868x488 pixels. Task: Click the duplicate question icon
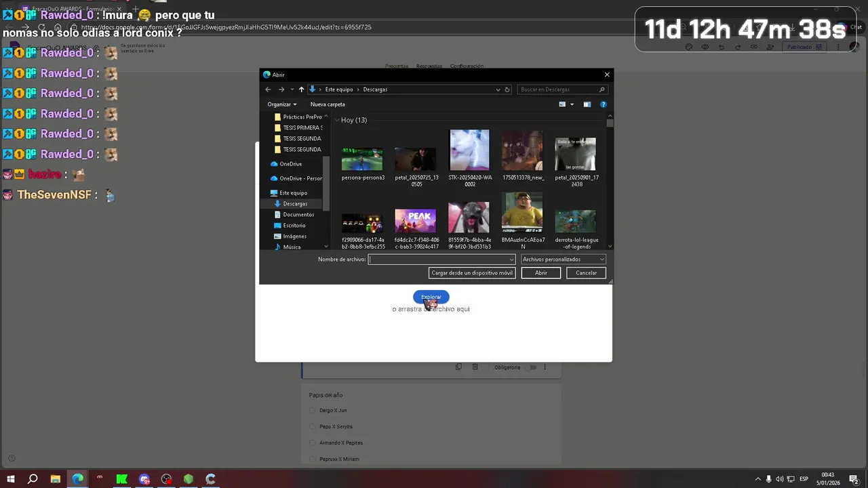tap(458, 367)
